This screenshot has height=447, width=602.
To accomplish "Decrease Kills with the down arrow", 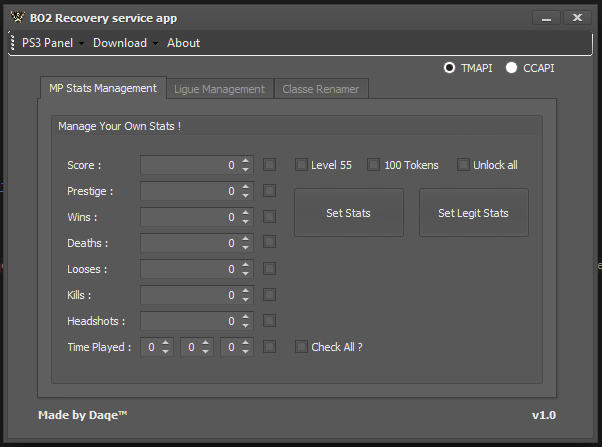I will click(245, 300).
